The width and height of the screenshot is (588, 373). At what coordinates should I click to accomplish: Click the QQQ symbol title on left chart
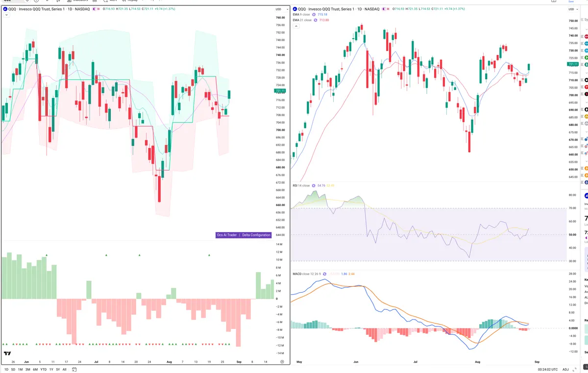(49, 9)
